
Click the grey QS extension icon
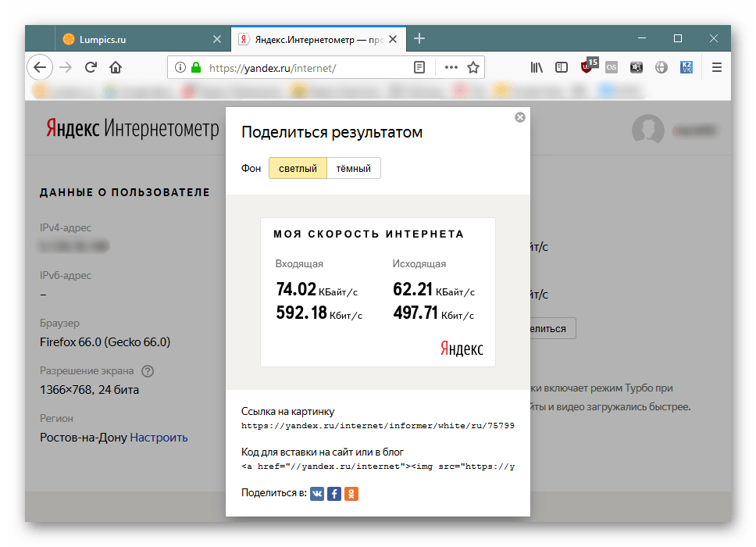pyautogui.click(x=612, y=67)
